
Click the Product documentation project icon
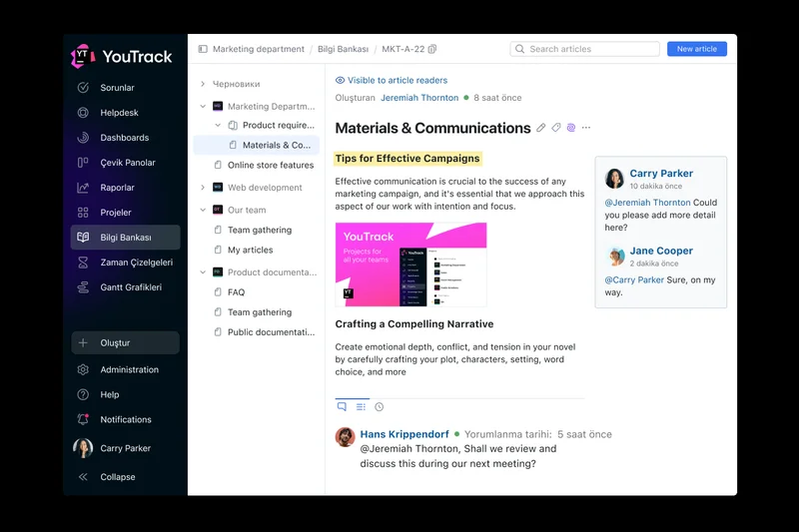[x=218, y=271]
